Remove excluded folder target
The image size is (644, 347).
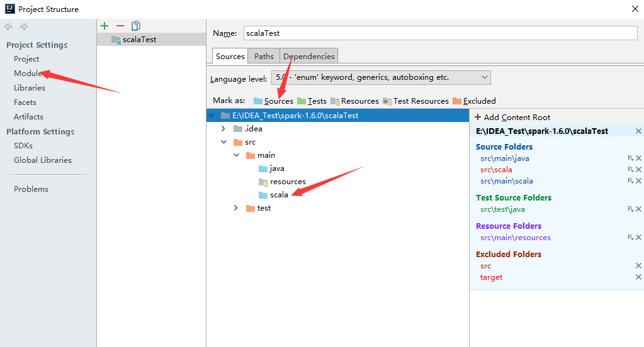(x=639, y=277)
